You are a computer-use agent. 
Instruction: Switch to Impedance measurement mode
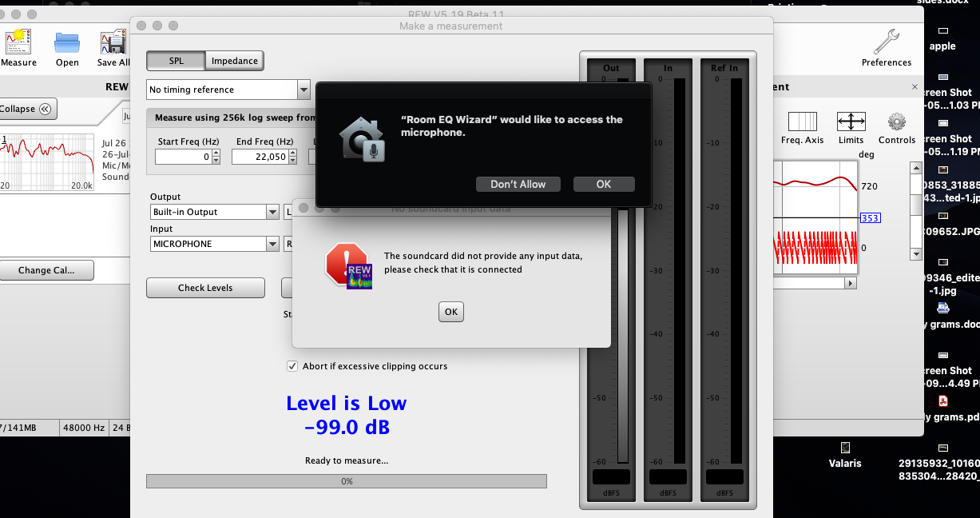(235, 61)
